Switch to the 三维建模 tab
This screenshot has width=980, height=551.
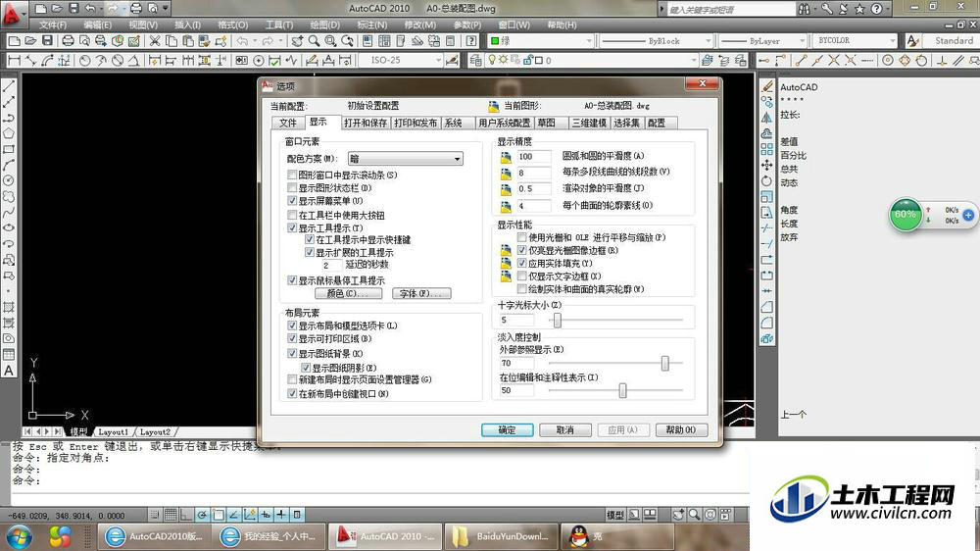click(x=589, y=123)
